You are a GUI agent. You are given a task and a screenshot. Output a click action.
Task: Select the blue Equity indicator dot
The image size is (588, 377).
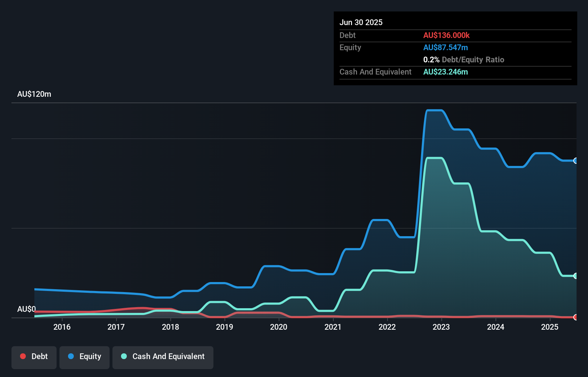(x=72, y=356)
